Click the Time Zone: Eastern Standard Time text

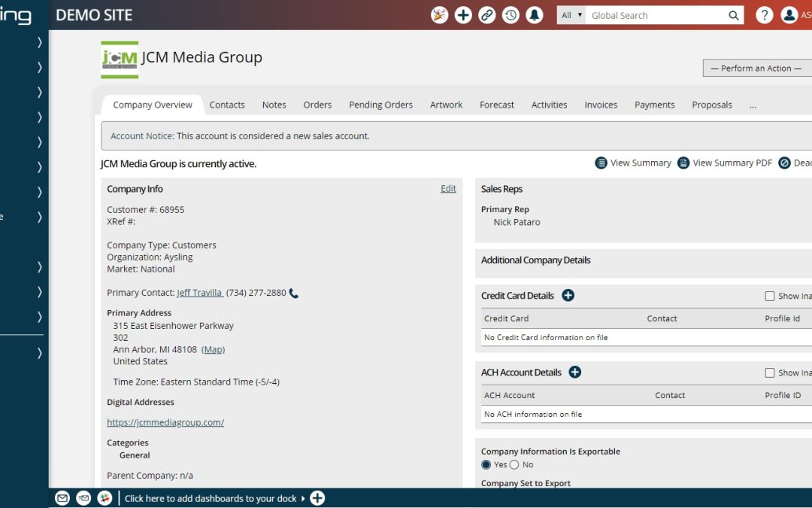[196, 382]
